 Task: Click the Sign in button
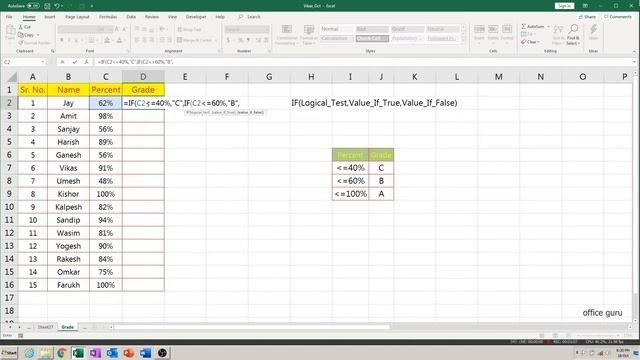(564, 6)
